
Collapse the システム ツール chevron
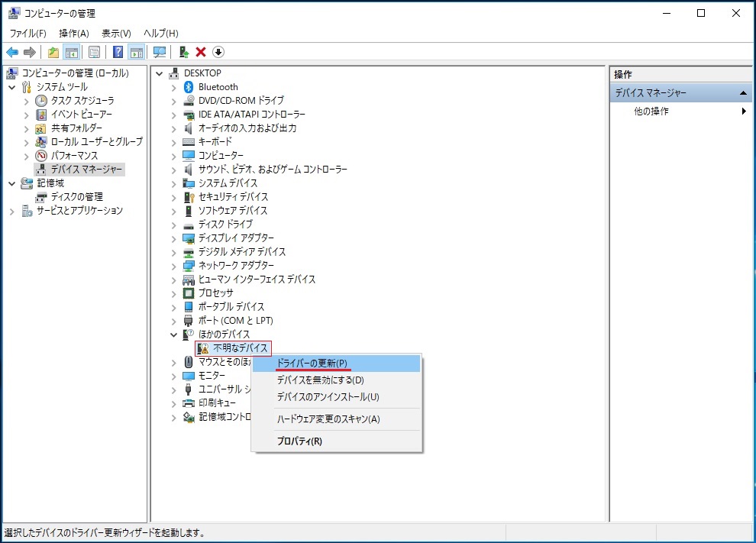pyautogui.click(x=12, y=87)
